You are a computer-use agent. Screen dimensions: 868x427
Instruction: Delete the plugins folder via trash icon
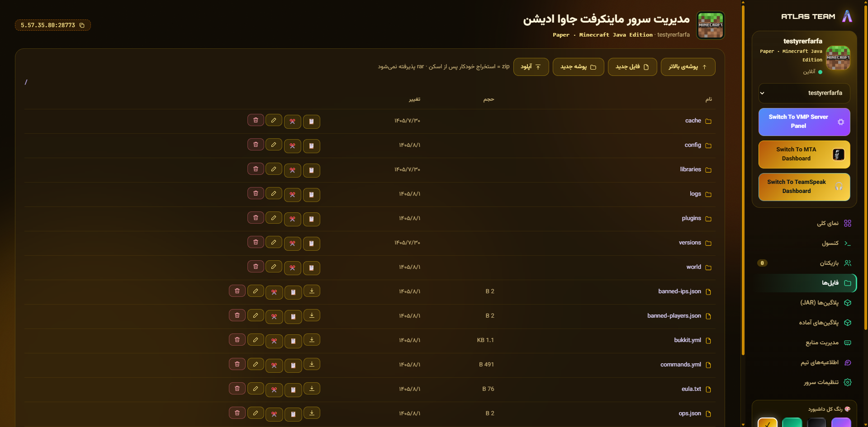point(256,218)
